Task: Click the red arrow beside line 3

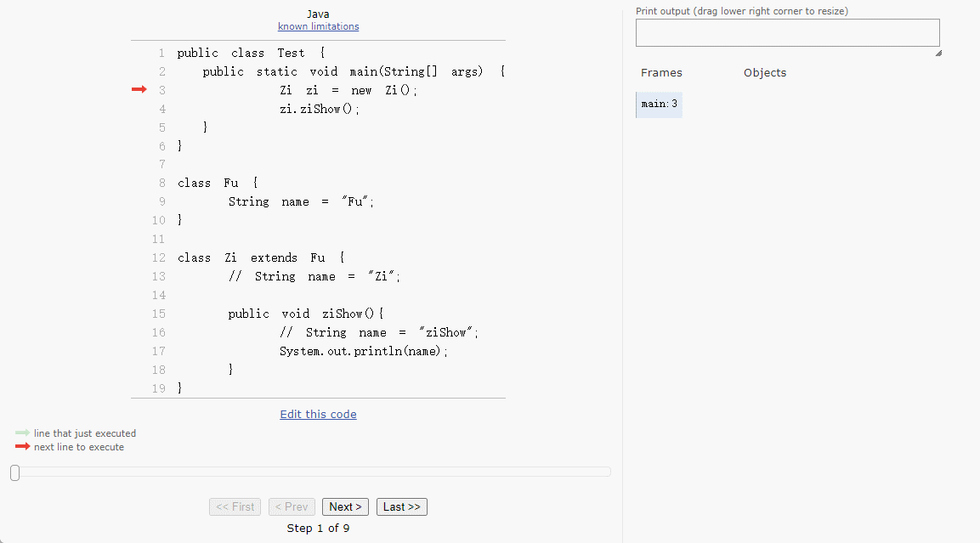Action: [139, 90]
